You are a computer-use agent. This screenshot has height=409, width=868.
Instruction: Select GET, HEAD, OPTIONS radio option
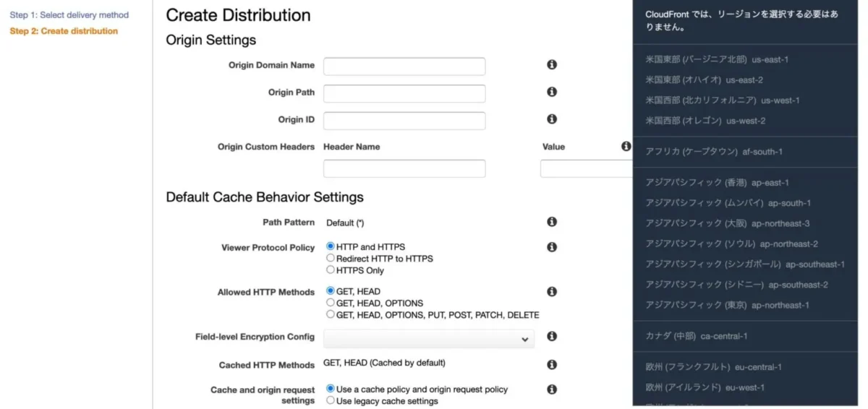331,303
